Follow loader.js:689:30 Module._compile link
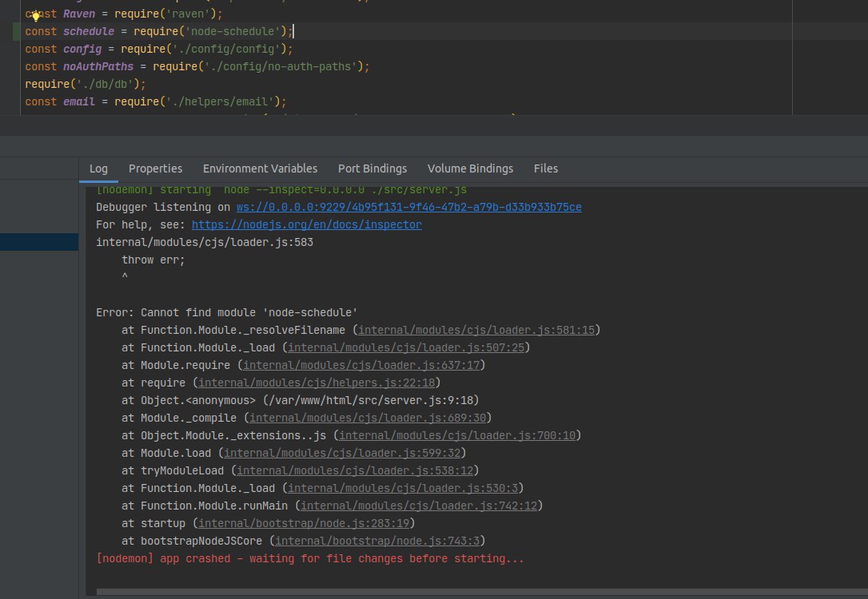This screenshot has width=868, height=599. tap(368, 419)
